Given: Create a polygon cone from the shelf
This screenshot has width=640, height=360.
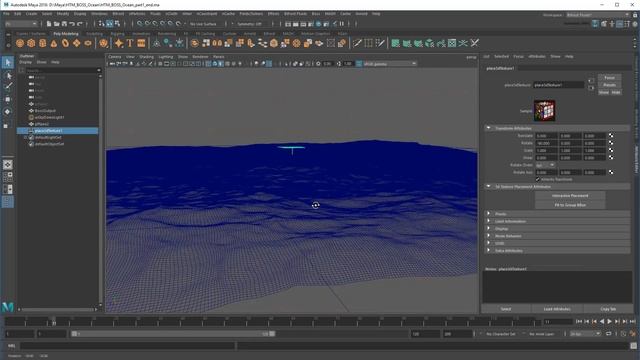Looking at the screenshot, I should click(x=54, y=43).
